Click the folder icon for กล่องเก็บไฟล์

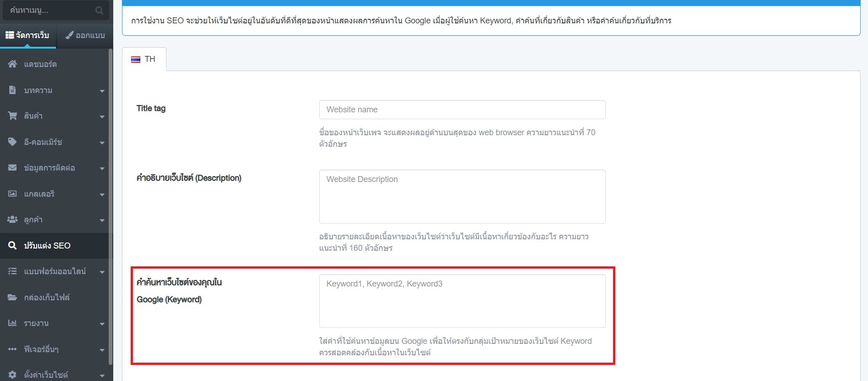coord(12,298)
